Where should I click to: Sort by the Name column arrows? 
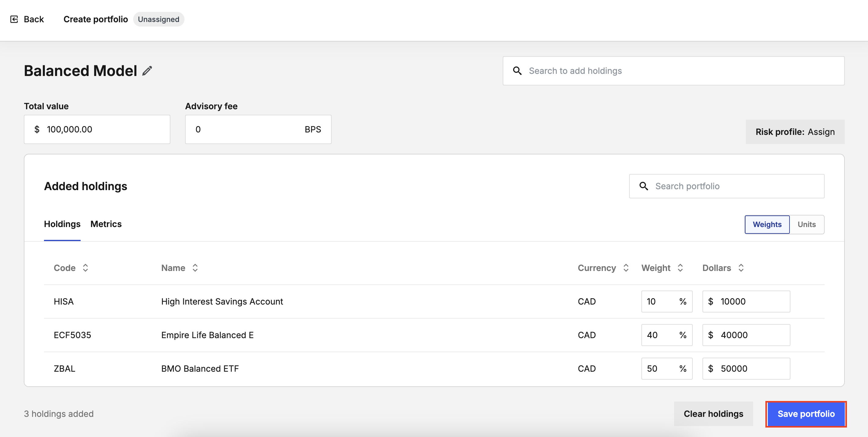click(195, 268)
